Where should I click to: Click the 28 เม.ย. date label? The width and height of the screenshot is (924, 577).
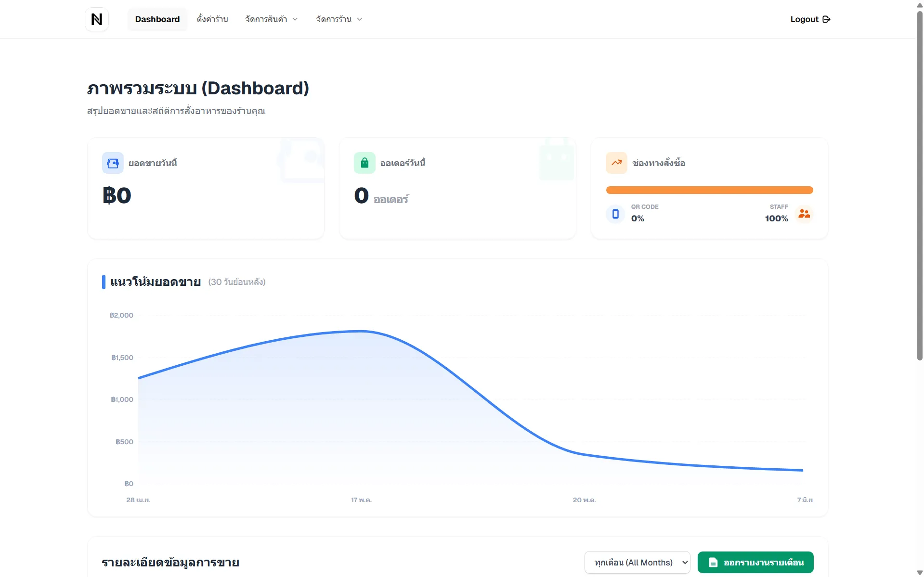pyautogui.click(x=138, y=500)
